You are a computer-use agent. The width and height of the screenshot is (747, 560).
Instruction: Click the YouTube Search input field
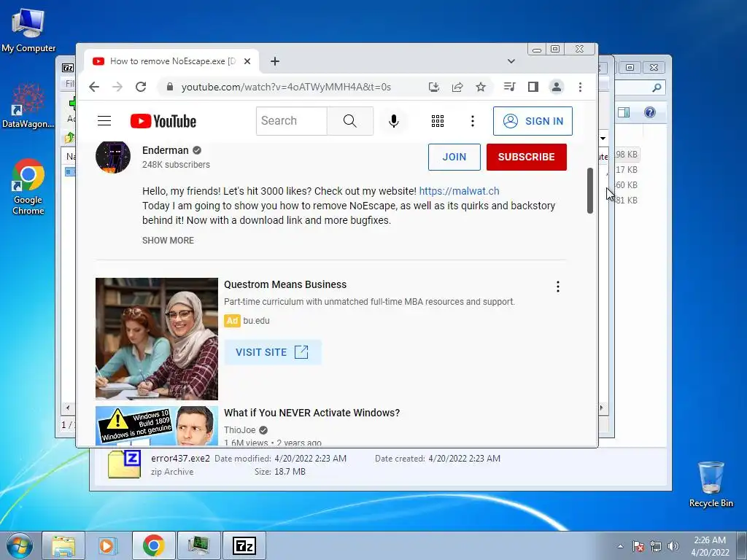point(292,121)
